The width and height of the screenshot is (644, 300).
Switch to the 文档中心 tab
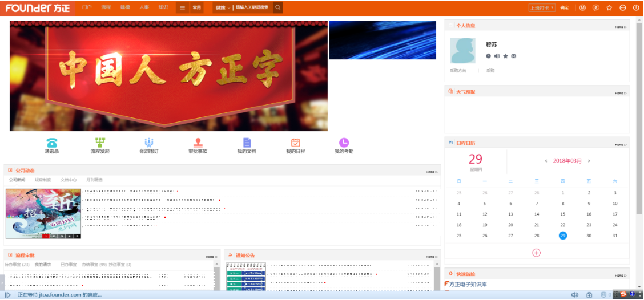point(69,180)
